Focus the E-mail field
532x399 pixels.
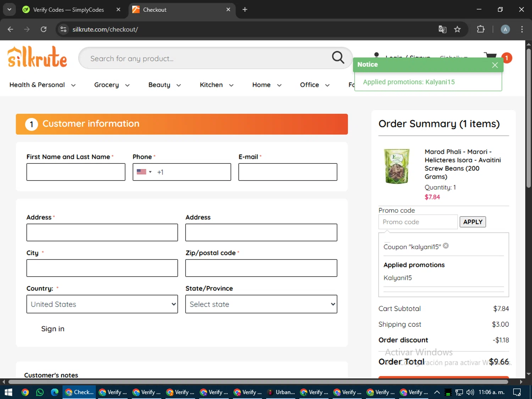288,172
